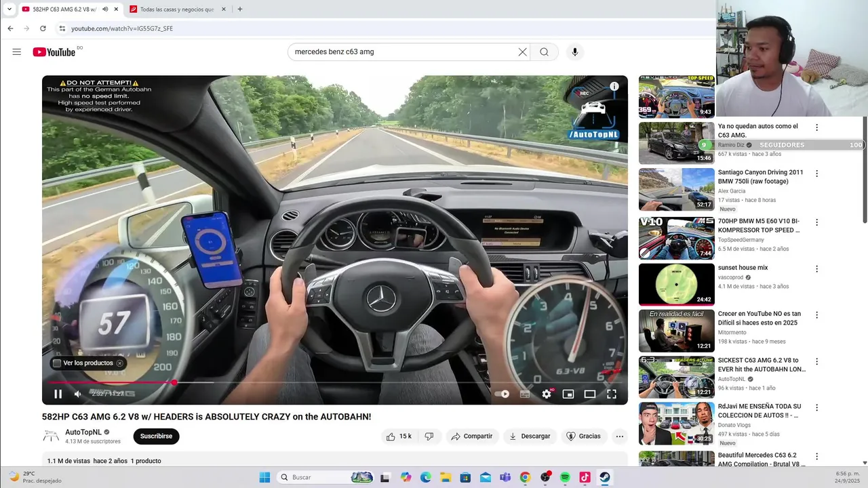Open options for Crecer en YouTube video
Image resolution: width=868 pixels, height=488 pixels.
pyautogui.click(x=816, y=315)
